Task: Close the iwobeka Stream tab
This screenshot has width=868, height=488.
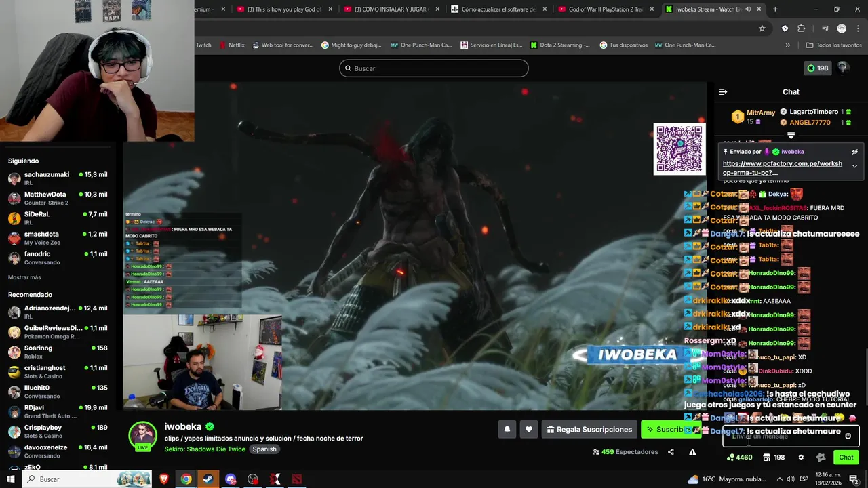Action: [759, 9]
